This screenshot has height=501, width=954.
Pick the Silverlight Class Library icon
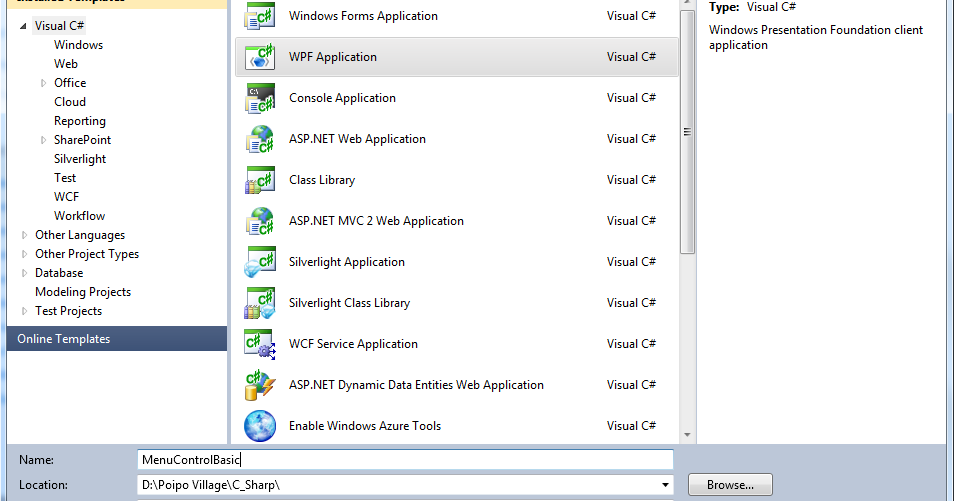click(x=260, y=303)
